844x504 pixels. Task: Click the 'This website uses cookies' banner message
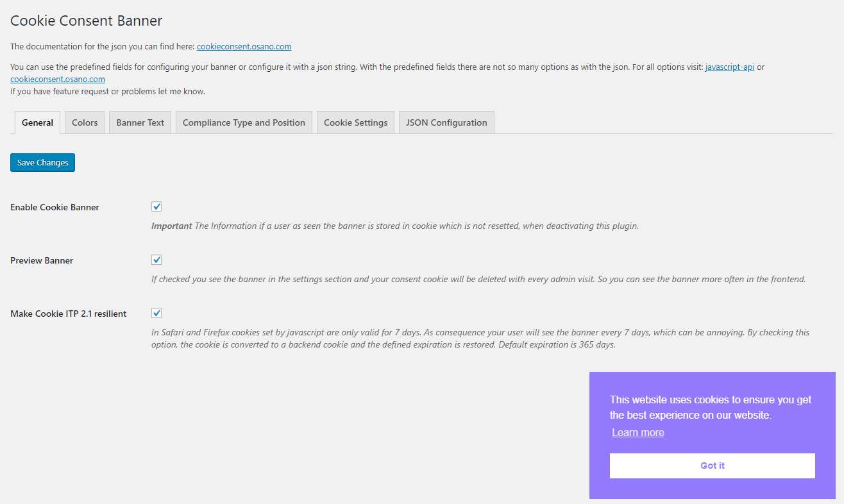pyautogui.click(x=711, y=407)
